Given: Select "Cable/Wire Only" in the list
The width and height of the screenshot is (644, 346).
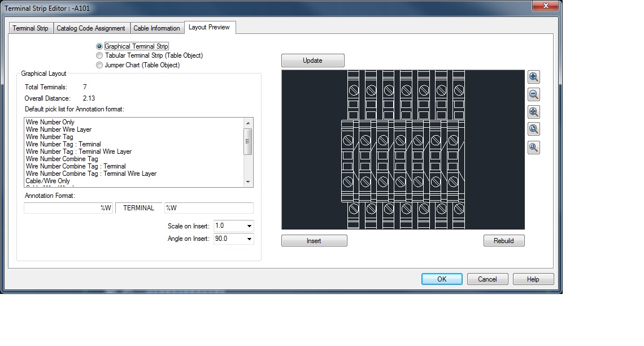Looking at the screenshot, I should [x=47, y=181].
